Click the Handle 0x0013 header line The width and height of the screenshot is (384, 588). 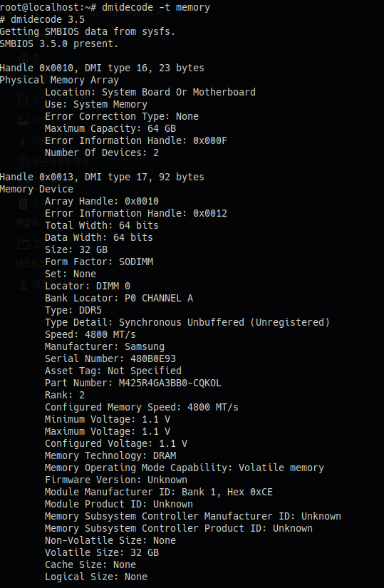coord(102,177)
